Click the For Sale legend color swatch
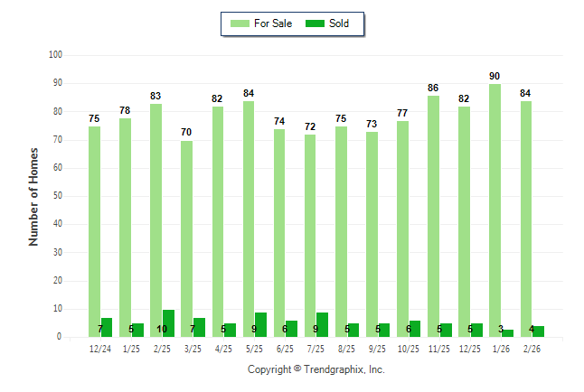This screenshot has width=584, height=392. [x=240, y=23]
